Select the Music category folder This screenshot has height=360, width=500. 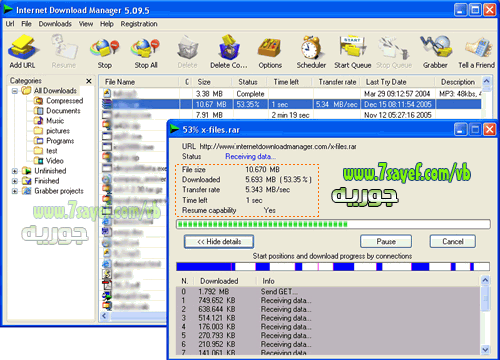click(x=49, y=121)
